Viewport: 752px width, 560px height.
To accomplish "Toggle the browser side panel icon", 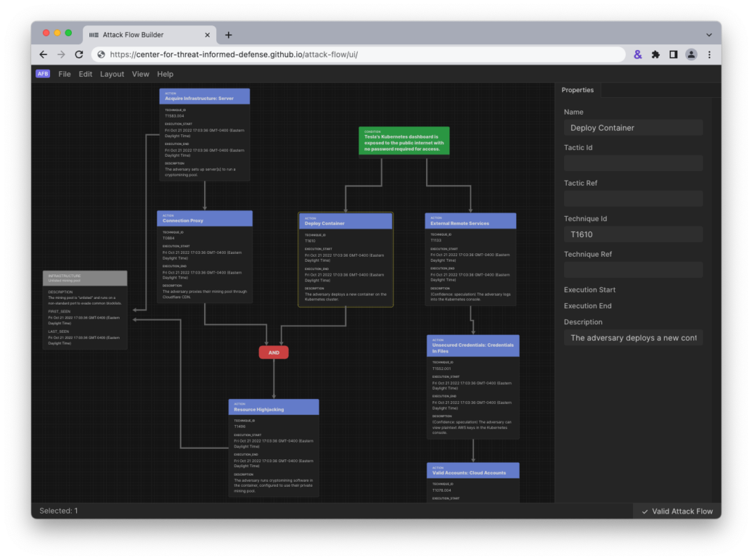I will [x=673, y=54].
